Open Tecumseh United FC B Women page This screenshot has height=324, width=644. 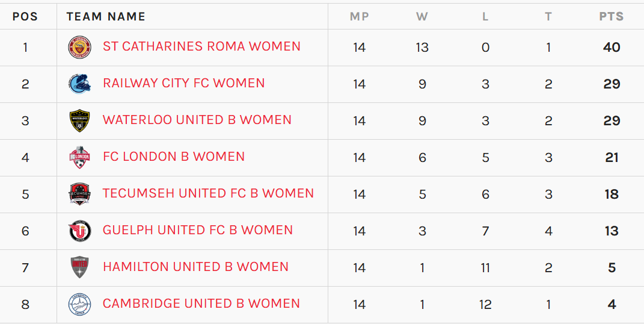click(208, 193)
